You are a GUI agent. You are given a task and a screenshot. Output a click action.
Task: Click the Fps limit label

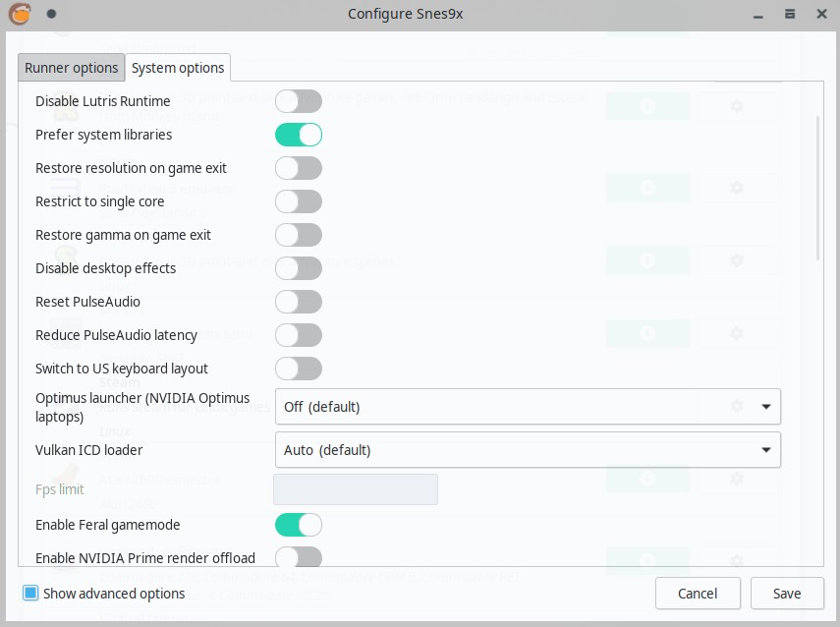(60, 489)
